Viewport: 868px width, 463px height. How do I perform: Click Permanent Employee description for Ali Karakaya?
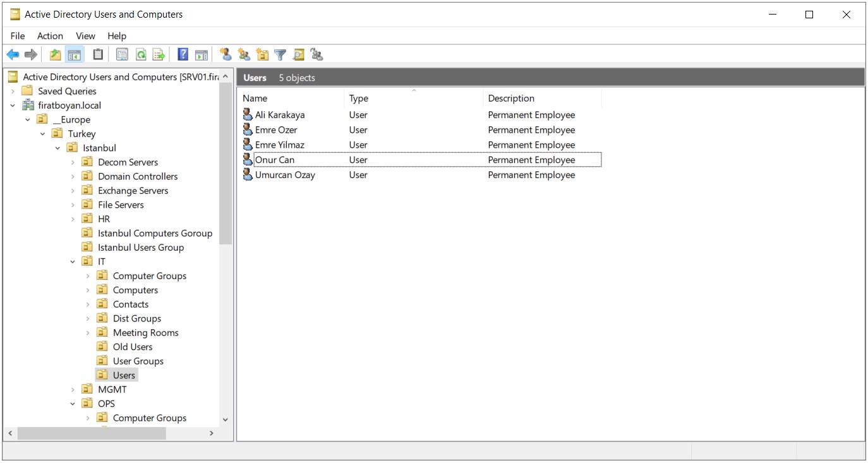coord(531,115)
